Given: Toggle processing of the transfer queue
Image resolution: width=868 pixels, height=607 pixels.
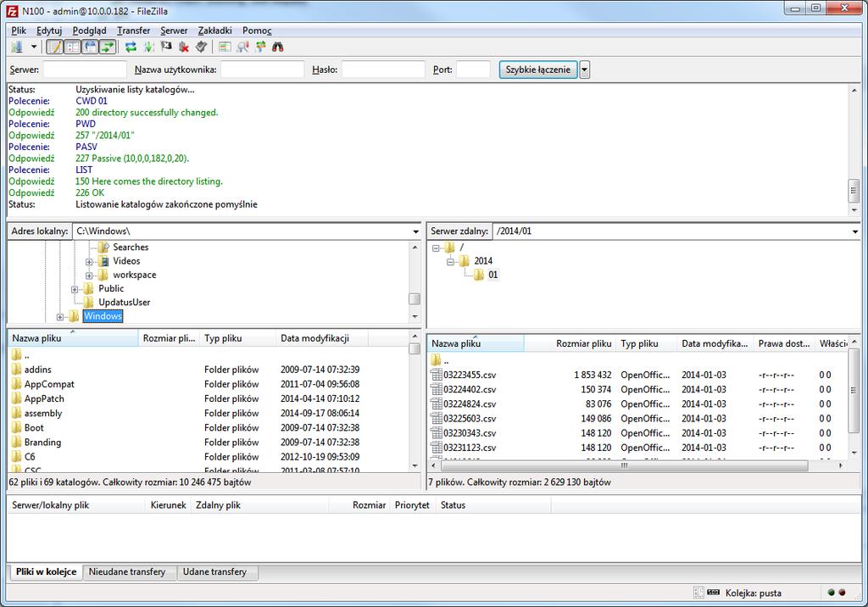Looking at the screenshot, I should pyautogui.click(x=148, y=47).
